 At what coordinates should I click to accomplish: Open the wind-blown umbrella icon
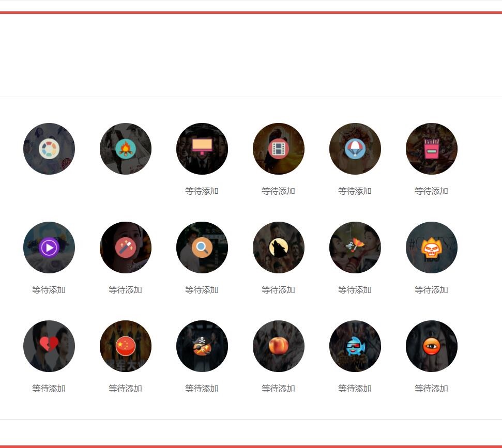click(x=355, y=246)
